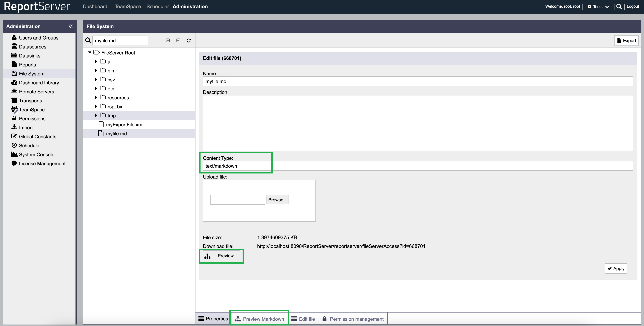Click the Export button
Image resolution: width=644 pixels, height=326 pixels.
pyautogui.click(x=626, y=41)
